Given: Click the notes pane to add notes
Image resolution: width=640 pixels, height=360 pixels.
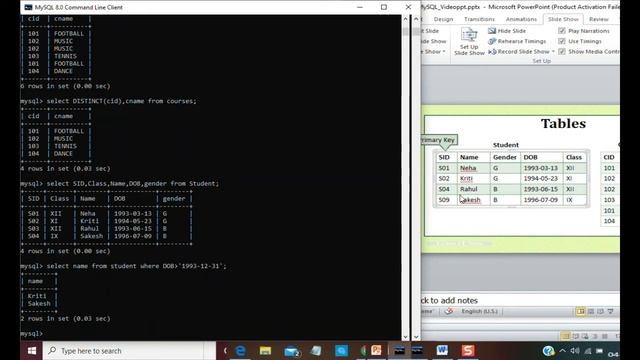Looking at the screenshot, I should tap(520, 300).
